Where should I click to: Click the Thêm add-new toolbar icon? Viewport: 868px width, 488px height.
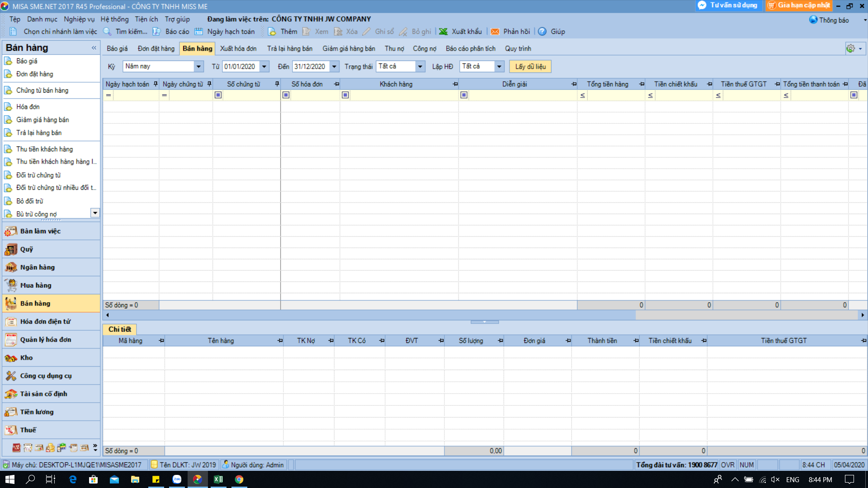272,32
